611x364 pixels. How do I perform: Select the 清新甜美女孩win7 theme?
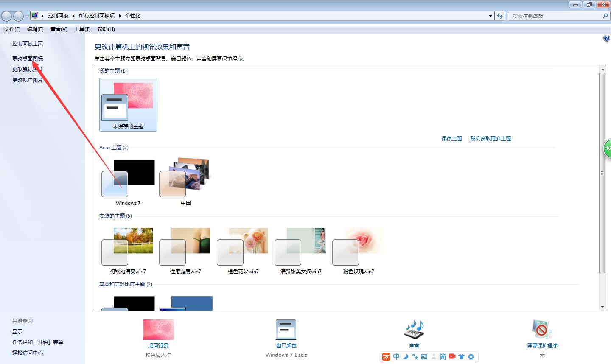pos(301,250)
